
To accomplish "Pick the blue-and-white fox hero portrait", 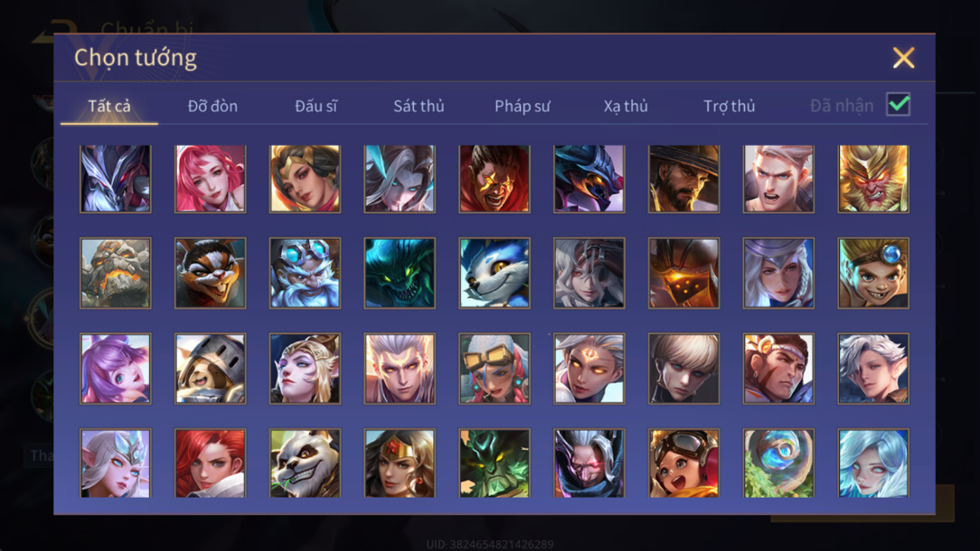I will point(495,272).
